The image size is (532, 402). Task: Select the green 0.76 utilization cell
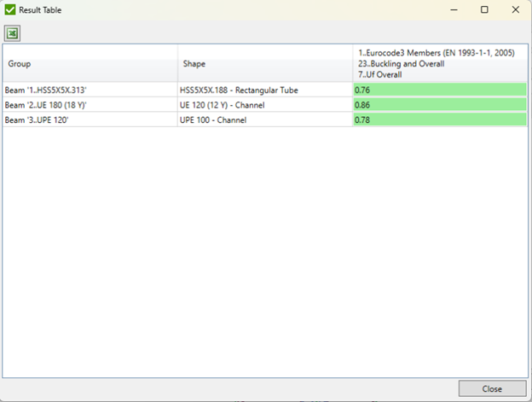coord(440,90)
